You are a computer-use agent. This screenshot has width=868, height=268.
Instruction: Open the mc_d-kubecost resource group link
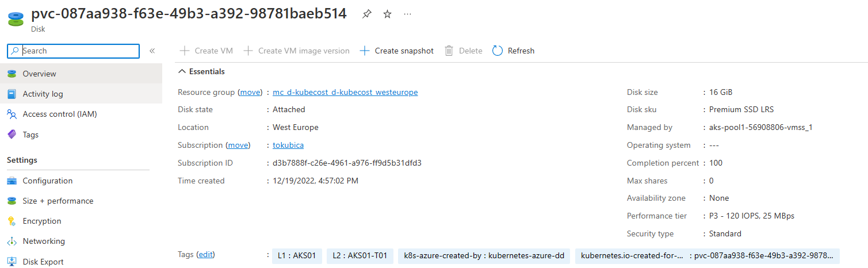[345, 92]
